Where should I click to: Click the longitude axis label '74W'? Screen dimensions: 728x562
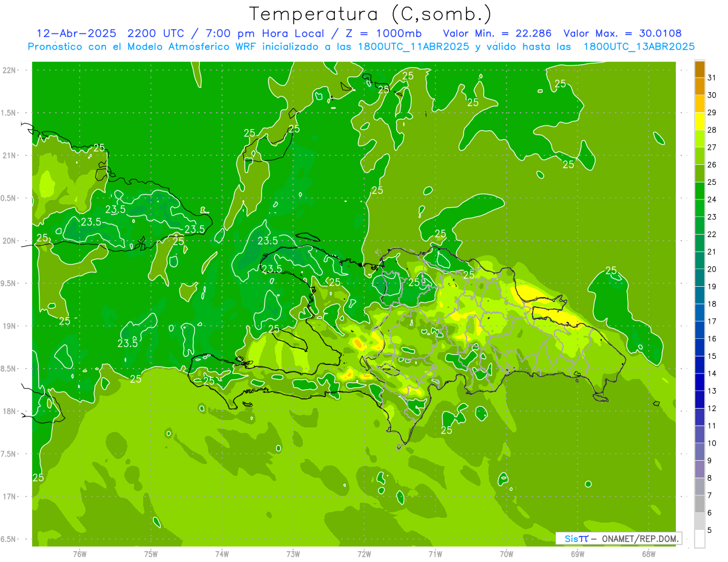click(x=222, y=554)
